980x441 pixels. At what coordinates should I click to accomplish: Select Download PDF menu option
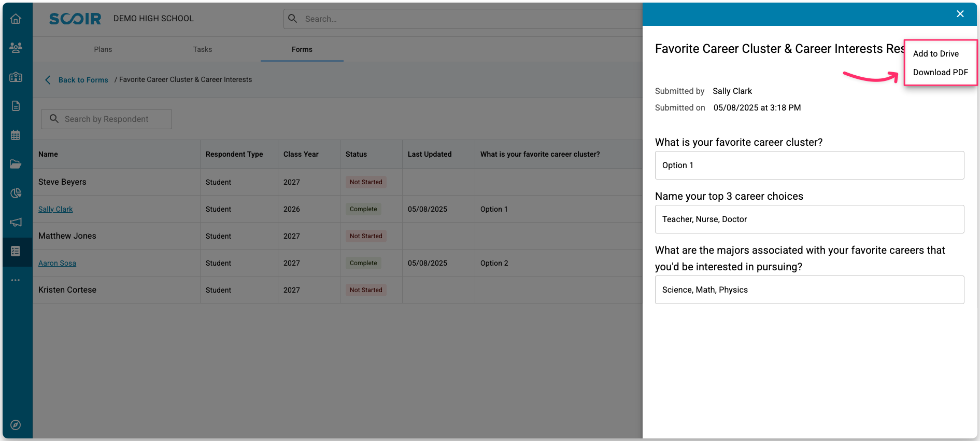pyautogui.click(x=940, y=73)
